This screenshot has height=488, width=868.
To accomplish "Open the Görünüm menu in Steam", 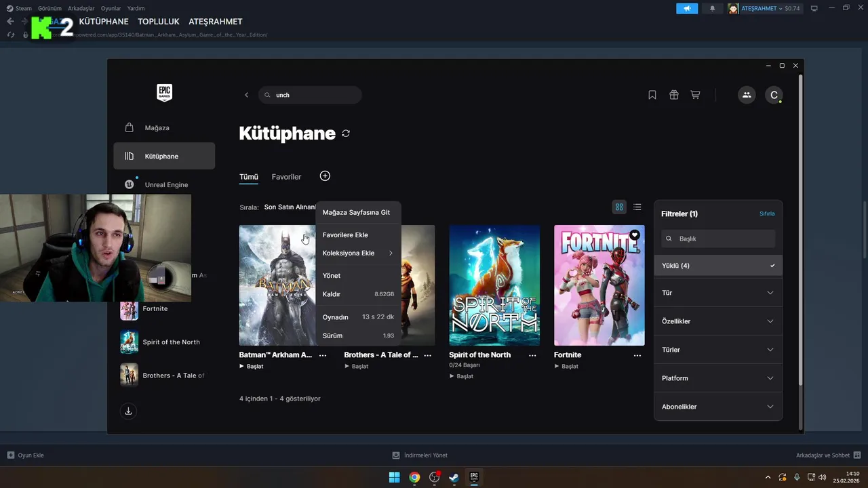I will click(x=50, y=9).
